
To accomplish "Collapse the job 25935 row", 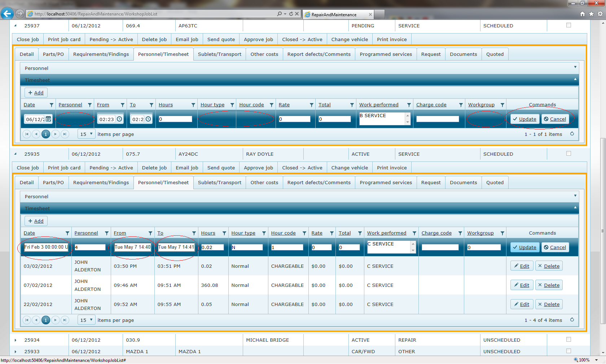I will pyautogui.click(x=16, y=154).
